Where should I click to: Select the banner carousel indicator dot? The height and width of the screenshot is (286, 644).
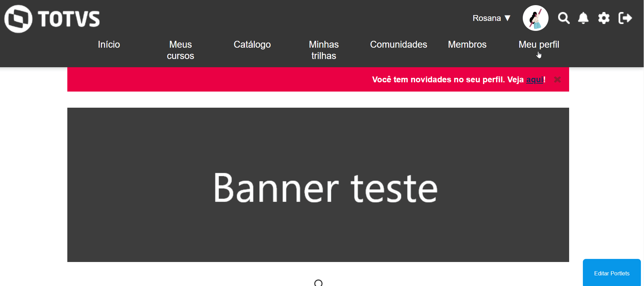pos(318,283)
